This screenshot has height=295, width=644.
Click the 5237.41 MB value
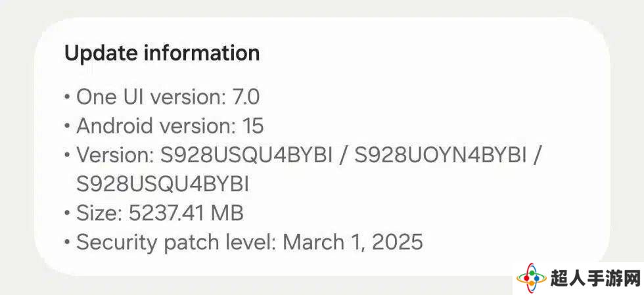click(x=187, y=214)
